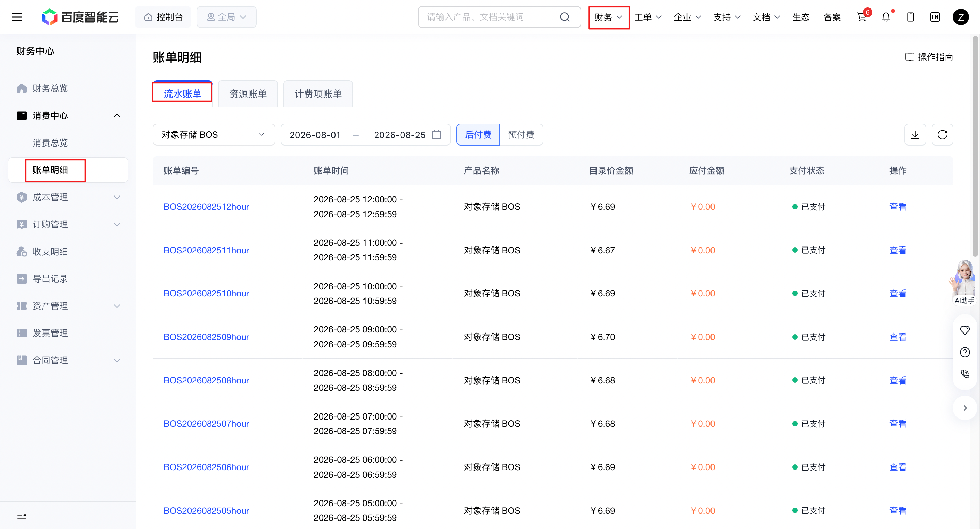This screenshot has width=980, height=529.
Task: Open the 企业 top menu
Action: 687,17
